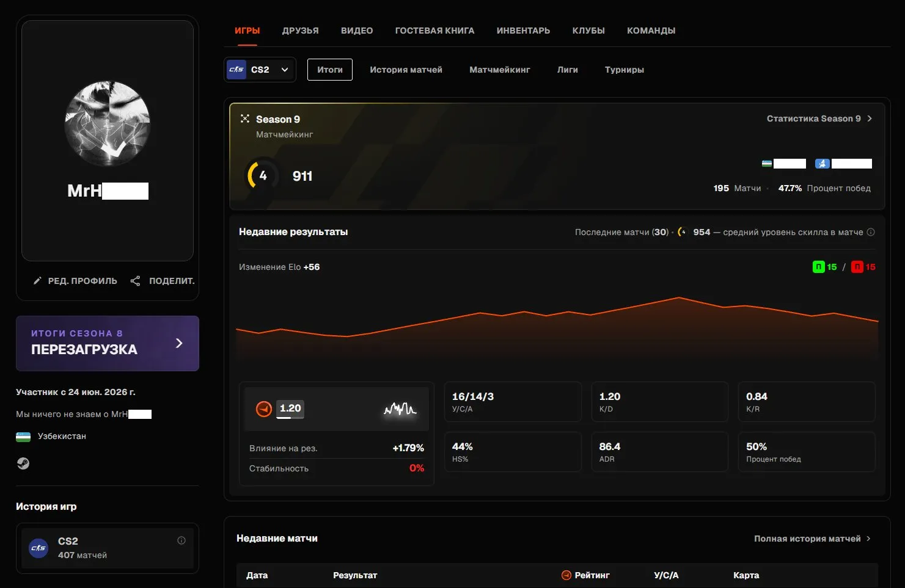Image resolution: width=905 pixels, height=588 pixels.
Task: Click the Season 9 matchmaking cross icon
Action: 245,118
